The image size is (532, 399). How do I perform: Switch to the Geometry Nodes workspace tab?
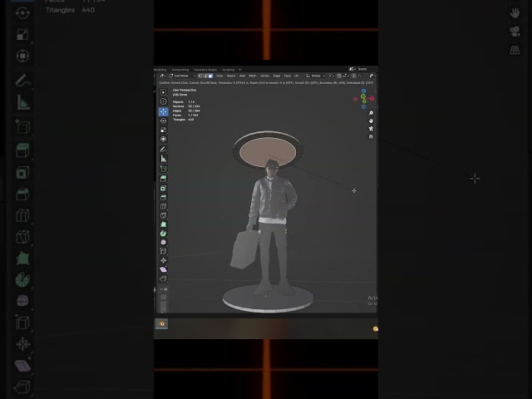point(205,70)
